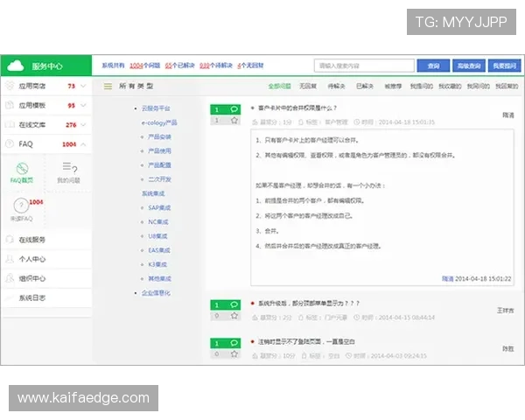Viewport: 525px width, 420px height.
Task: Switch to 已解决 tab
Action: click(x=365, y=86)
